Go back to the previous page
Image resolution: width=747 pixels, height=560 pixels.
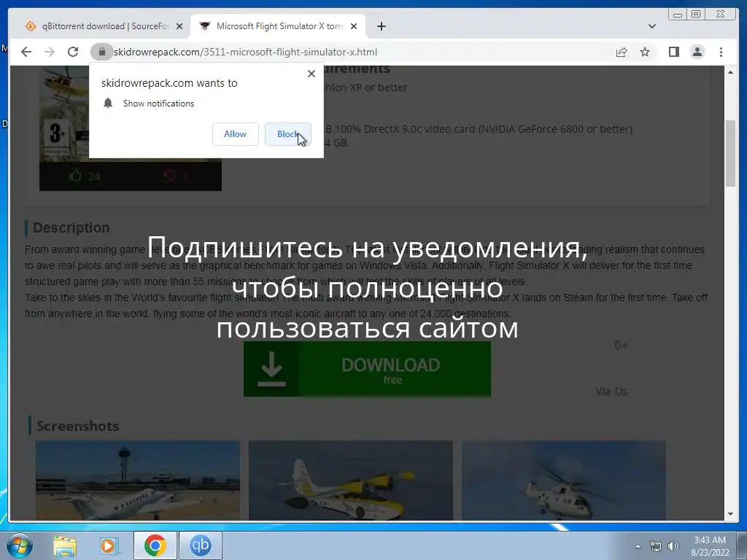pos(26,52)
